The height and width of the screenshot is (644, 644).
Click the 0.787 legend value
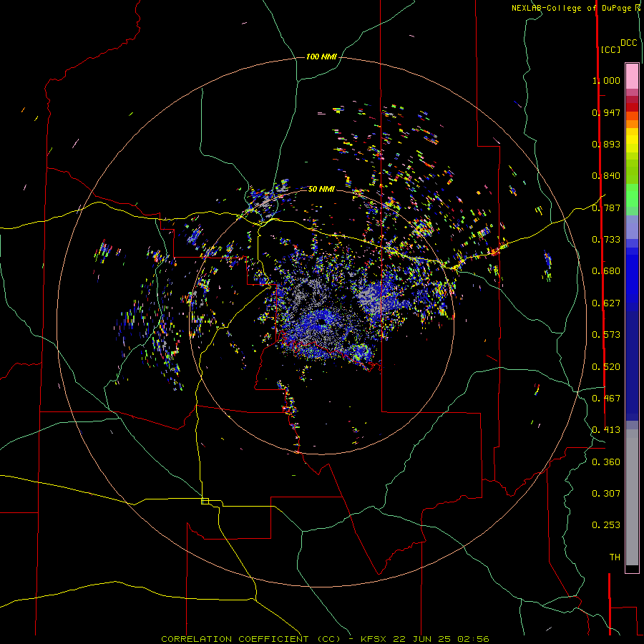606,208
